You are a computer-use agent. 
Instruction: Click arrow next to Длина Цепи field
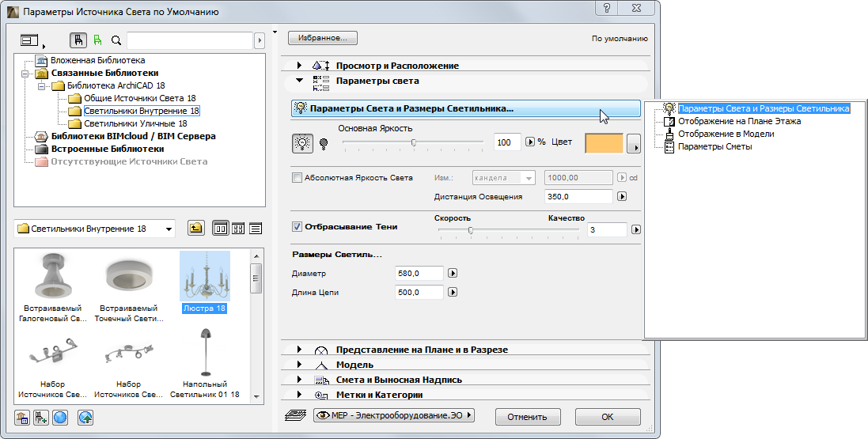(453, 293)
